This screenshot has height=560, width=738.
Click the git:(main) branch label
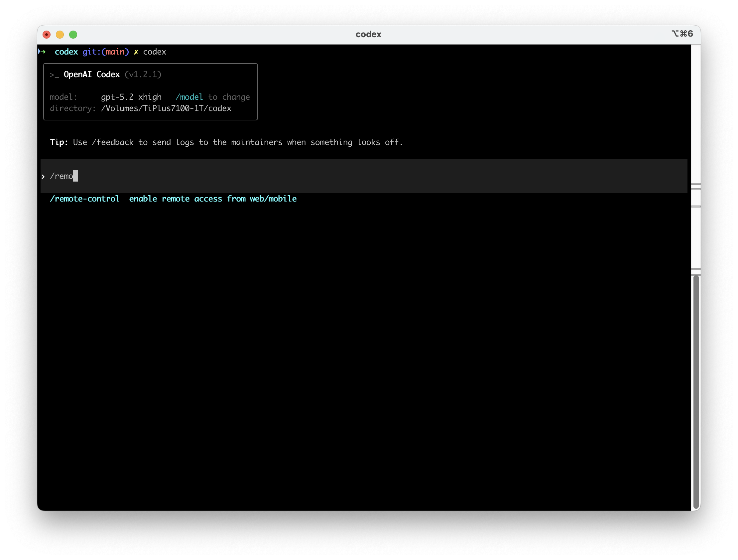[x=105, y=52]
